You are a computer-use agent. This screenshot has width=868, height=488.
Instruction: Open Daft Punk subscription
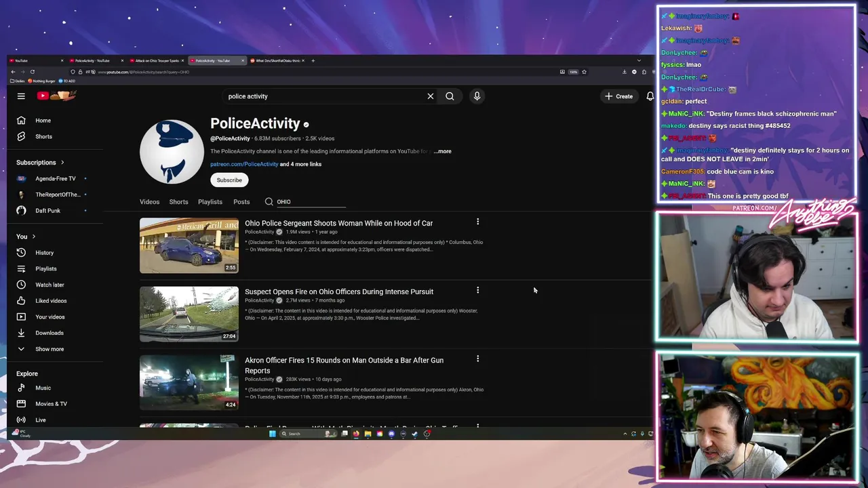click(47, 211)
